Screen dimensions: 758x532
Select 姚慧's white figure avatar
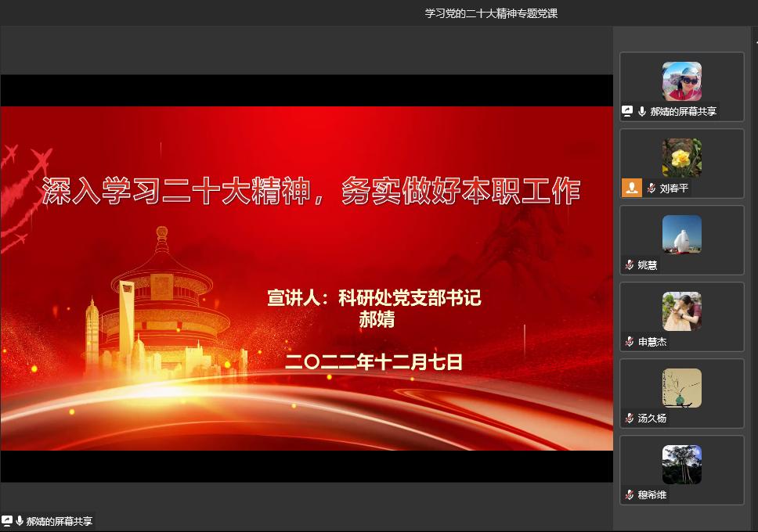pos(681,235)
